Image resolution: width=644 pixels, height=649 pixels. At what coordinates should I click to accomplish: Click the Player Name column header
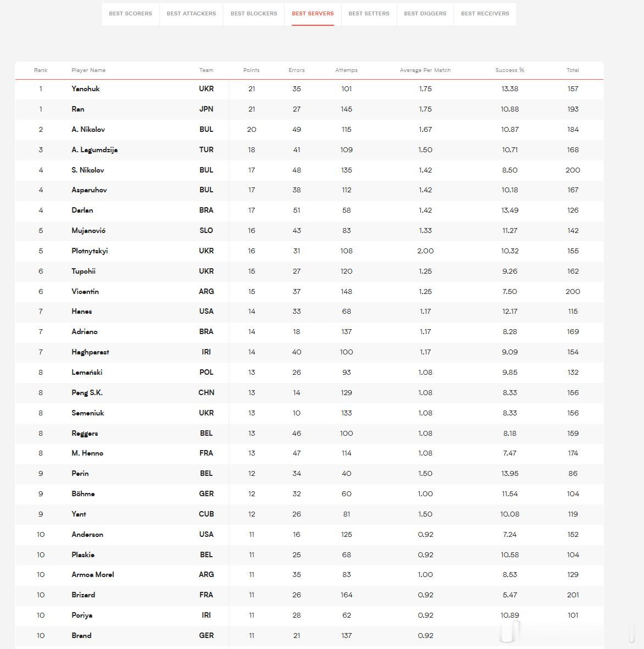pyautogui.click(x=88, y=70)
